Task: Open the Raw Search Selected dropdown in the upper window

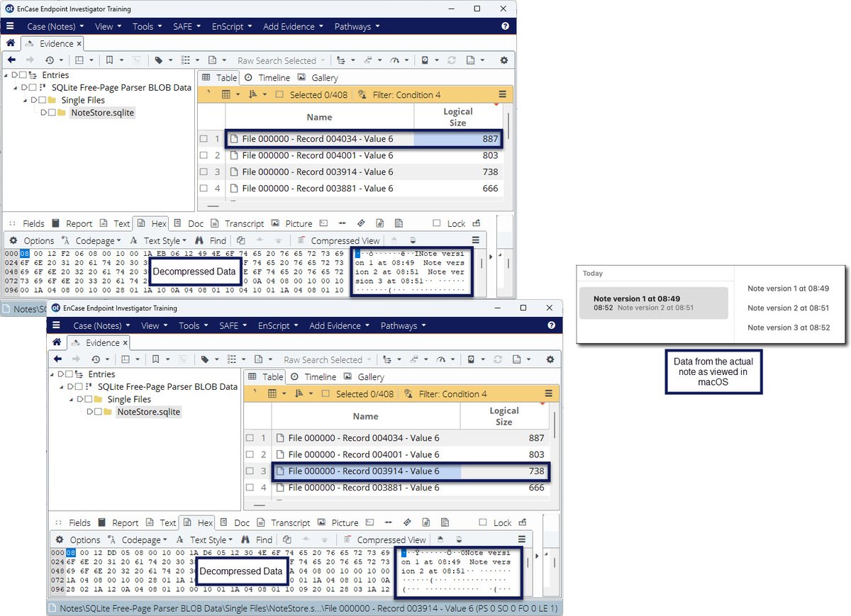Action: pyautogui.click(x=282, y=61)
